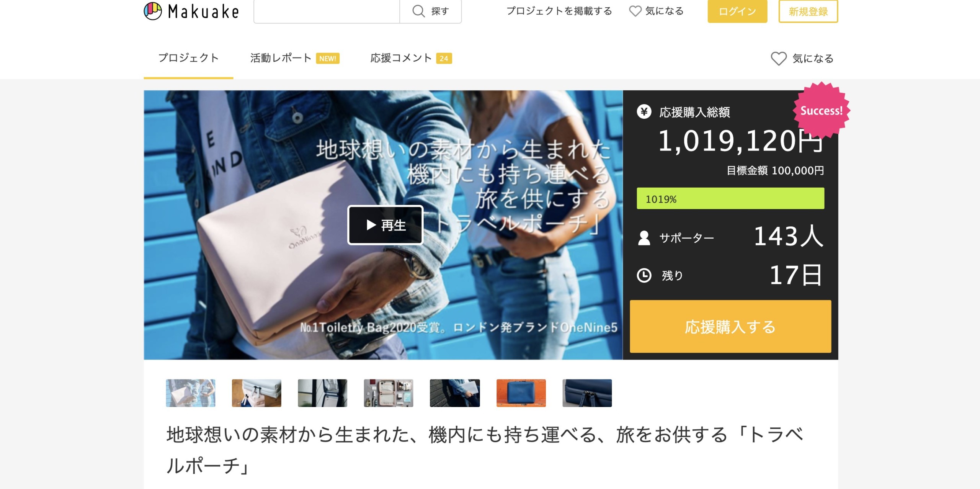The image size is (980, 489).
Task: Click the magnifier search icon
Action: tap(418, 11)
